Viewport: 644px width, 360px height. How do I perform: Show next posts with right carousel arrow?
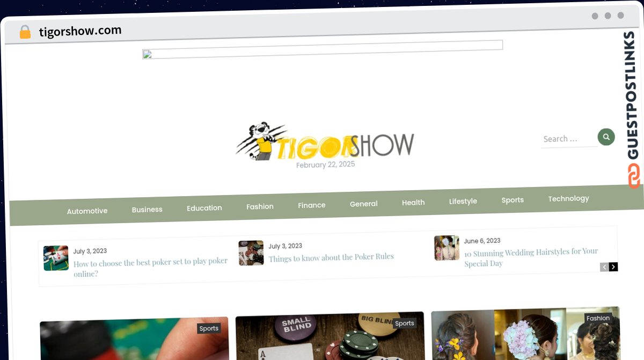pyautogui.click(x=613, y=267)
